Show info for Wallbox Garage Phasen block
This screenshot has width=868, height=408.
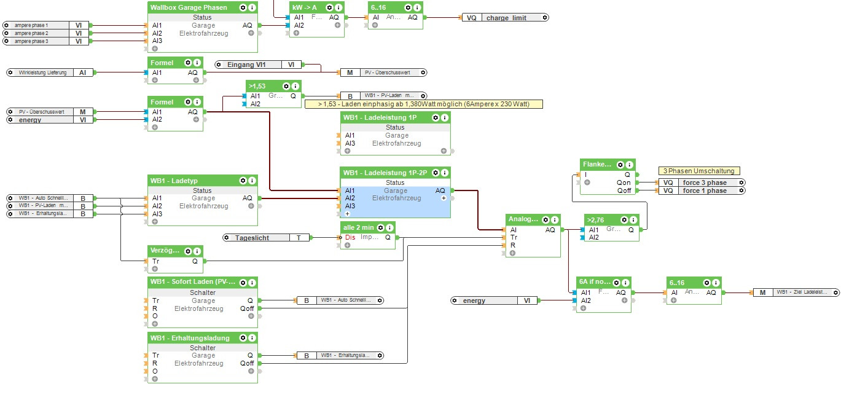252,7
